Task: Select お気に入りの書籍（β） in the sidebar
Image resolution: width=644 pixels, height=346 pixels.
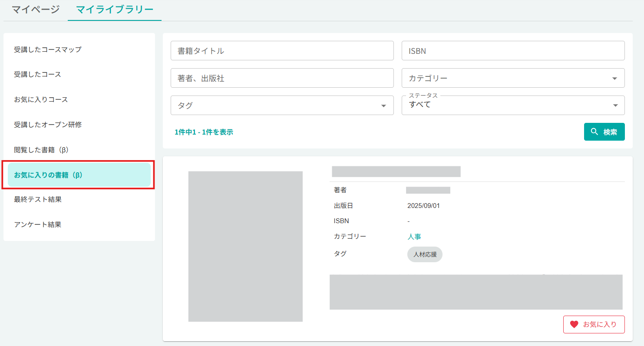Action: pos(49,174)
